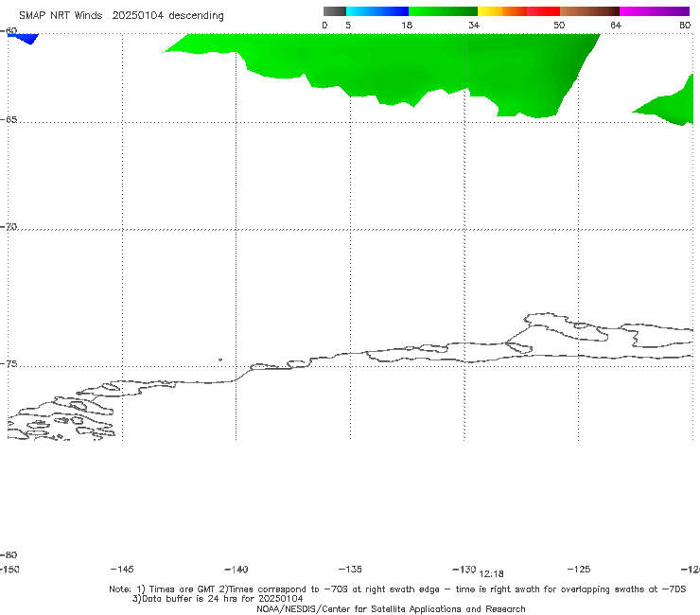Screen dimensions: 700x615
Task: Click the gray segment of the wind color bar
Action: pos(334,11)
